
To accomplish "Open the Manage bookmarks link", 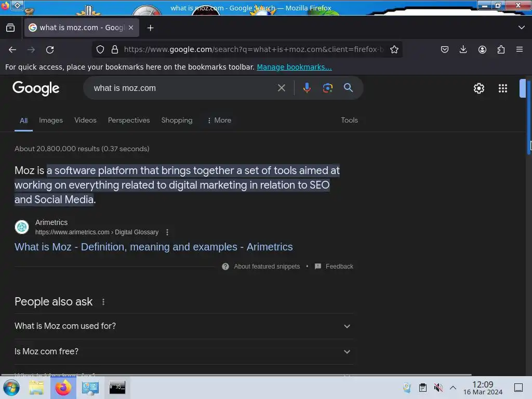I will point(294,67).
